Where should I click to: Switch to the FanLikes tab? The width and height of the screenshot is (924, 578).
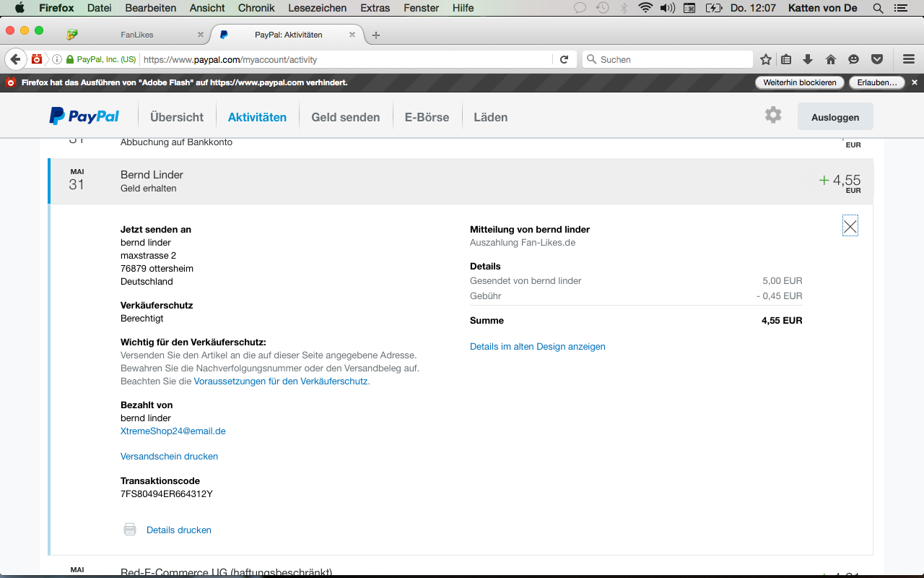137,35
